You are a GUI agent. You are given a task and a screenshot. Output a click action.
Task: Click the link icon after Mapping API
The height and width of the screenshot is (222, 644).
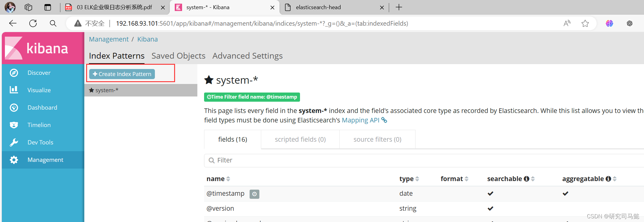[384, 120]
